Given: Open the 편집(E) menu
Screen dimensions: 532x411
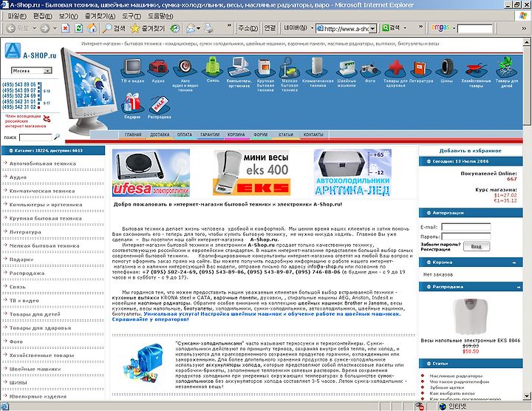Looking at the screenshot, I should (x=43, y=16).
